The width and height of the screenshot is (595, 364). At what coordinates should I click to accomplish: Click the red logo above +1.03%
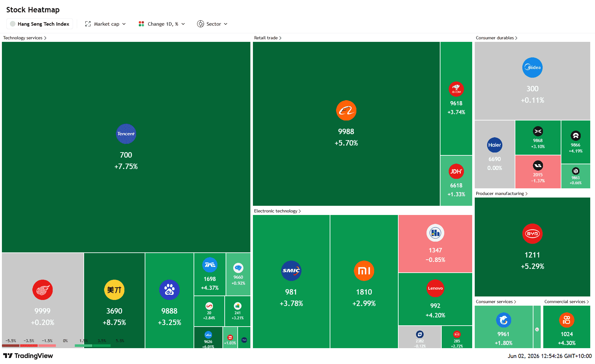pos(230,337)
